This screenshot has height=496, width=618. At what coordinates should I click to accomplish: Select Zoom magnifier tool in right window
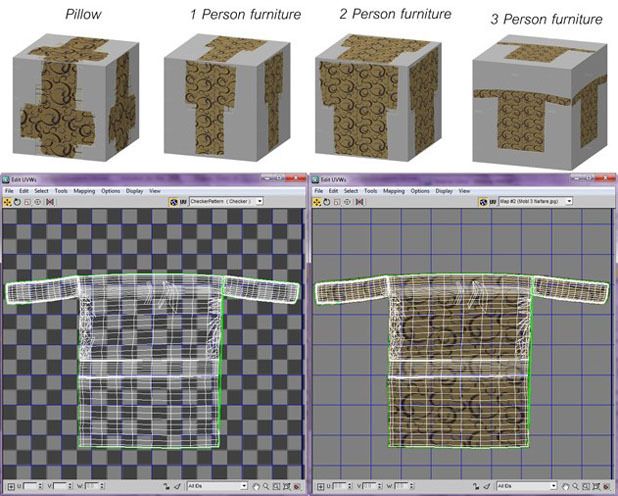pyautogui.click(x=575, y=487)
